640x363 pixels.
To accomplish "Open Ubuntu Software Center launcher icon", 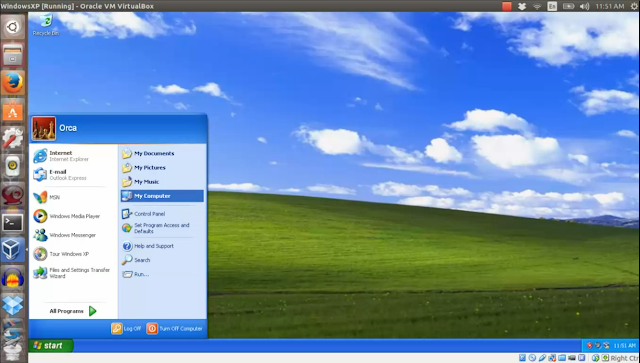I will (13, 111).
